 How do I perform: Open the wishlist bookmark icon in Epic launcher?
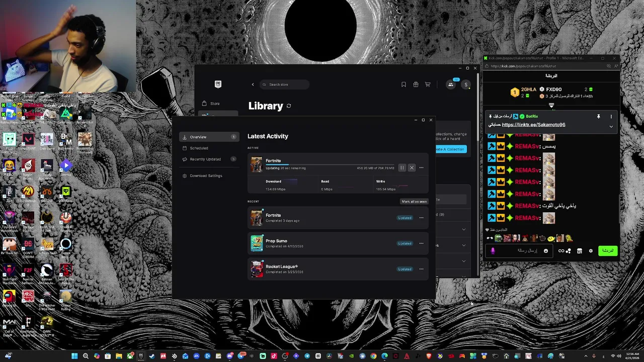[x=404, y=84]
